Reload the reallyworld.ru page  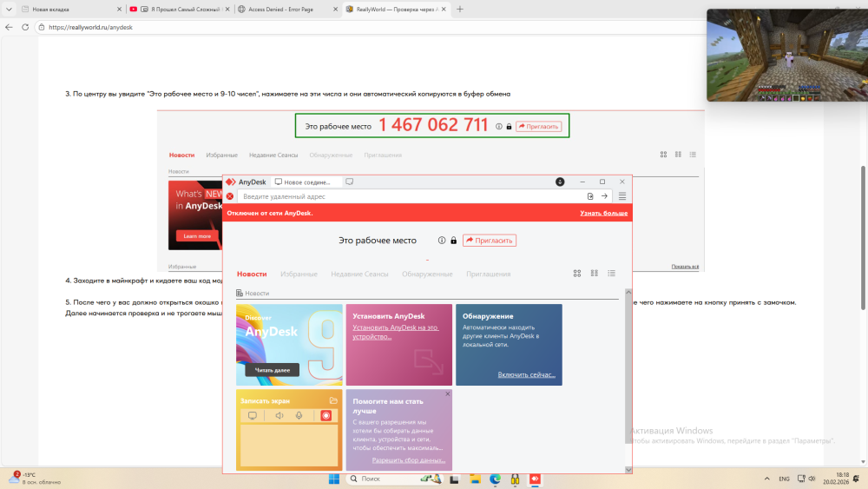tap(25, 27)
